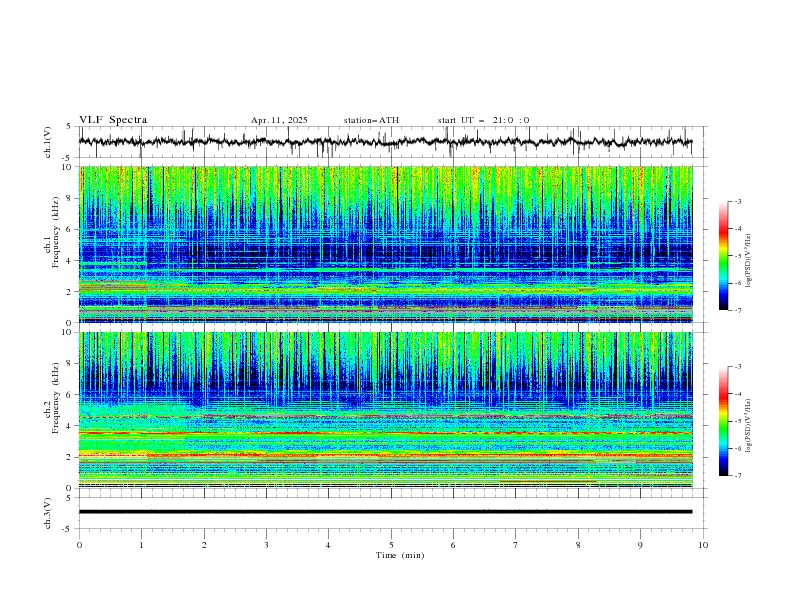
Task: Click the ch.2 "Frequency (kHz)" axis label
Action: (x=55, y=398)
